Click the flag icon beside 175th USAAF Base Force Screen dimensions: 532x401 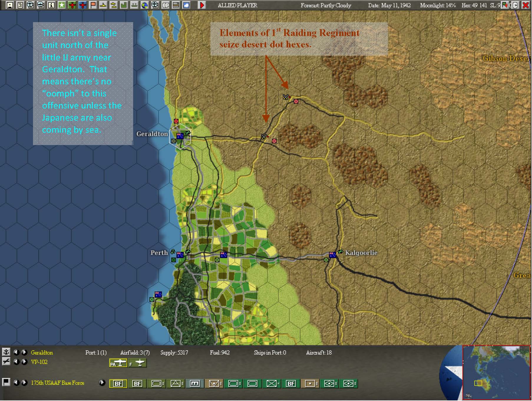[6, 382]
